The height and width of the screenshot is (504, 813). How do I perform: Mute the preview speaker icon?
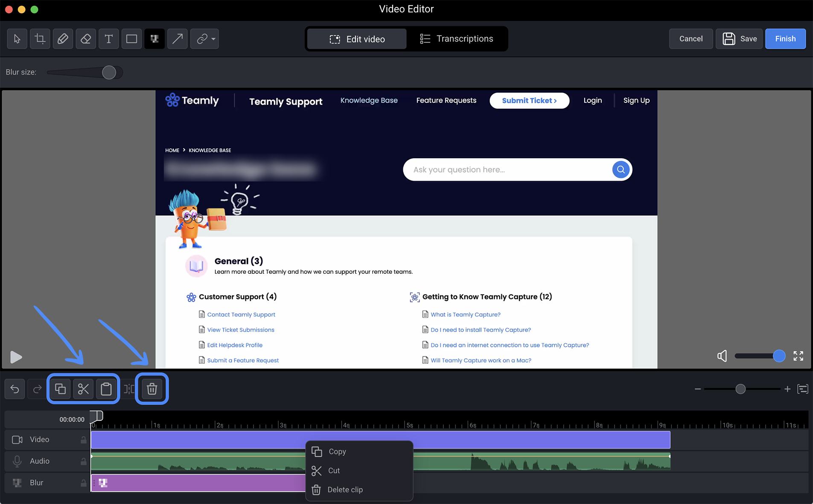[x=722, y=356]
